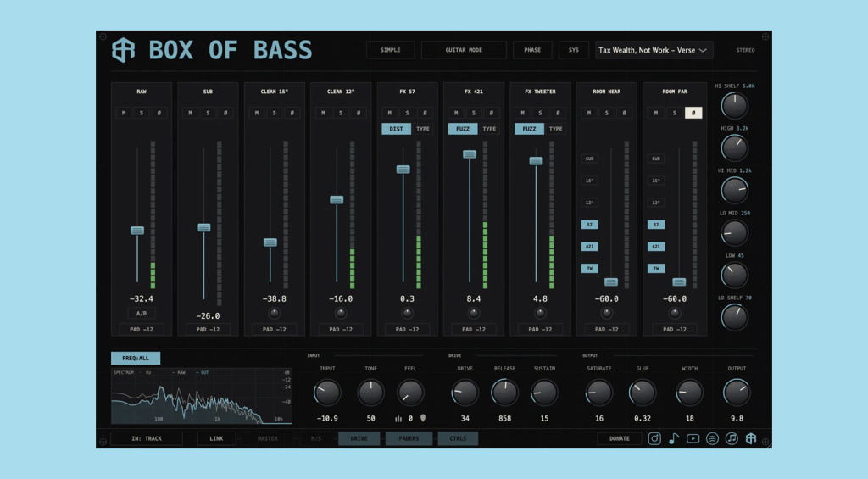868x479 pixels.
Task: Open the TYPE selector on FX 421
Action: pyautogui.click(x=489, y=129)
